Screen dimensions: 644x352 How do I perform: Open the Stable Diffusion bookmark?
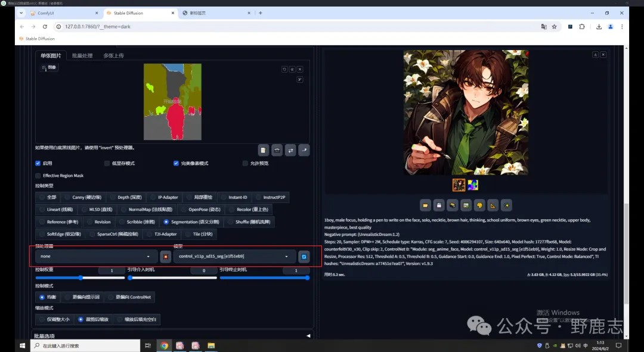[36, 39]
